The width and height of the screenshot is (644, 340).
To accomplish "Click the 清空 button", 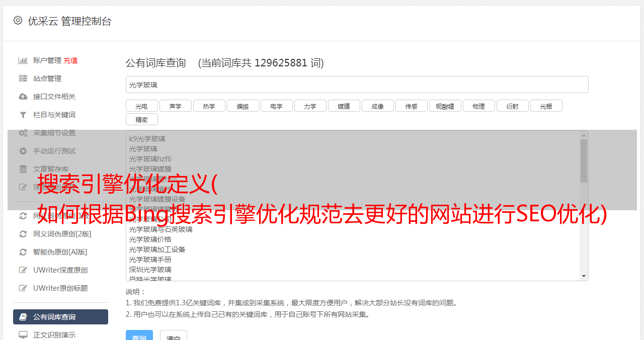I will [174, 336].
